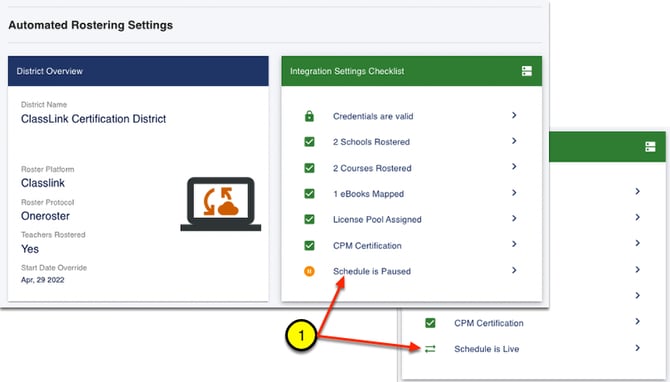The image size is (670, 382).
Task: Click the Integration Settings Checklist title
Action: [x=347, y=71]
